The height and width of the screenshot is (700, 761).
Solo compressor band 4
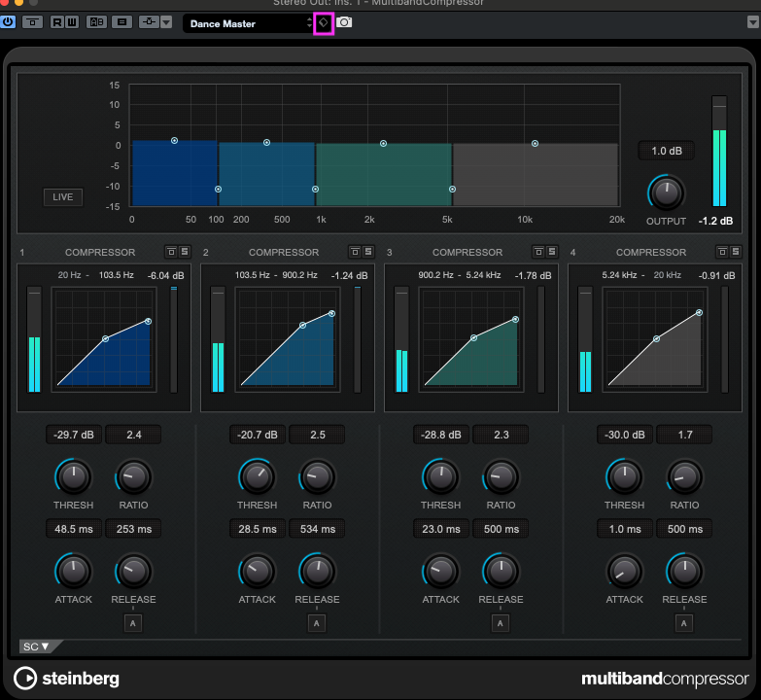coord(736,252)
